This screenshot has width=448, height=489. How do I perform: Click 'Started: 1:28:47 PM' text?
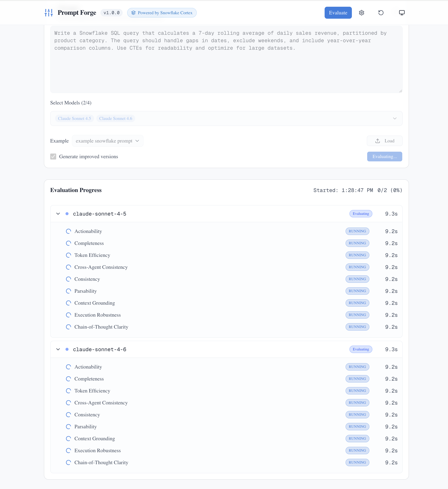[343, 190]
